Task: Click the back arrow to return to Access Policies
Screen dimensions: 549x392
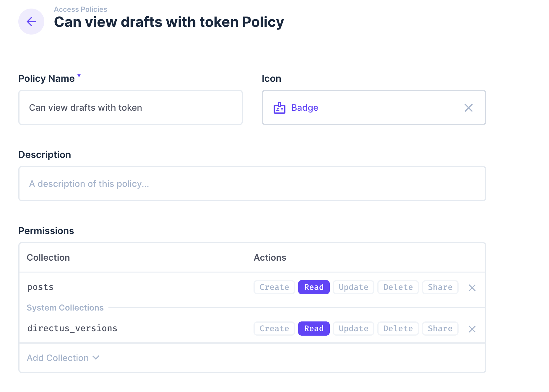Action: click(31, 22)
